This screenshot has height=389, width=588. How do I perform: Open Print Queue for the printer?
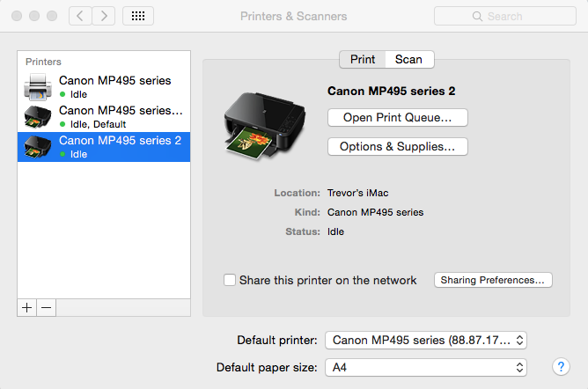tap(397, 117)
